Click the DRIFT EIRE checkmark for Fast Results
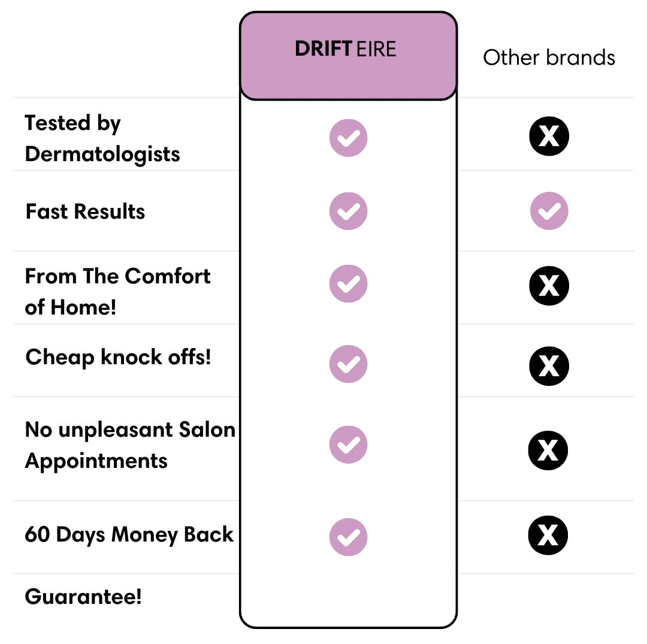This screenshot has width=647, height=644. coord(348,211)
